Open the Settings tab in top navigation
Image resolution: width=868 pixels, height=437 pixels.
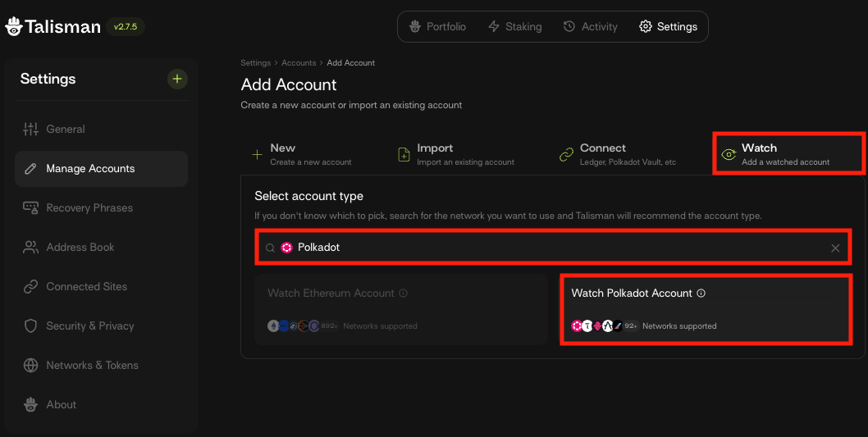click(x=668, y=26)
